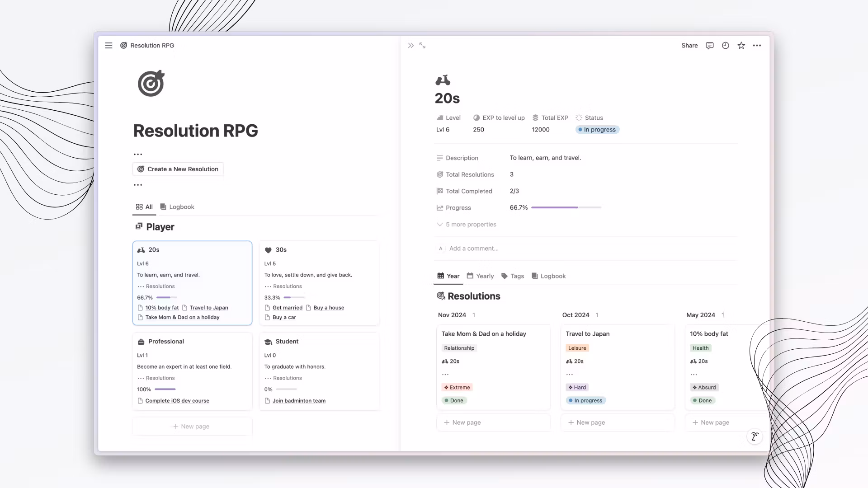Click floating help button at bottom right

pyautogui.click(x=754, y=436)
